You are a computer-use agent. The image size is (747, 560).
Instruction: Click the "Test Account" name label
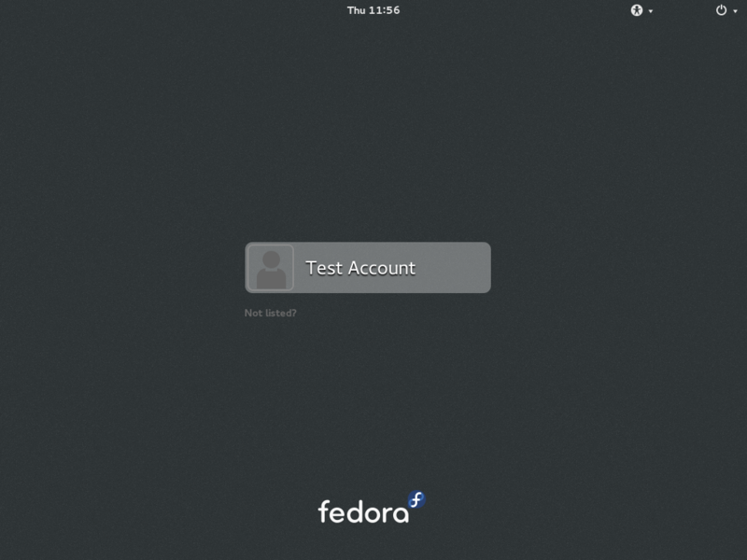tap(360, 268)
